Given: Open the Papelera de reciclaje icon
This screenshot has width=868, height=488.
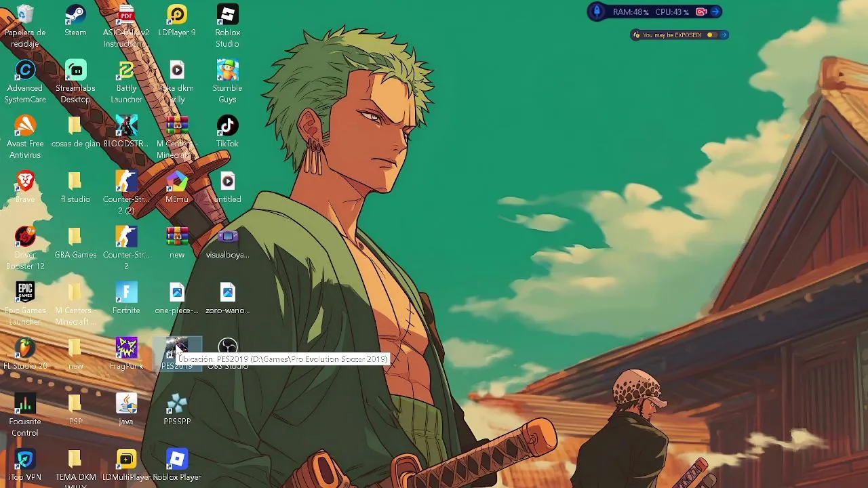Looking at the screenshot, I should click(25, 25).
